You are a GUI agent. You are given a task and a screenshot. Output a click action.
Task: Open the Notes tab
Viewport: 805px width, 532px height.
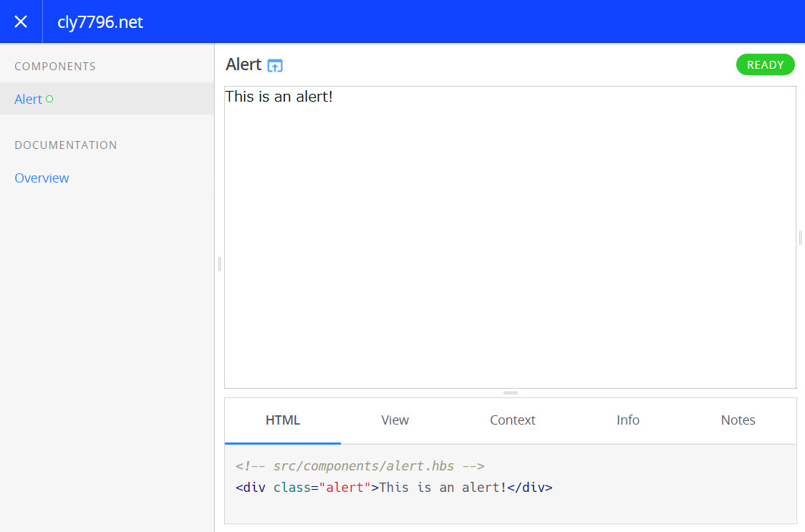click(x=738, y=420)
